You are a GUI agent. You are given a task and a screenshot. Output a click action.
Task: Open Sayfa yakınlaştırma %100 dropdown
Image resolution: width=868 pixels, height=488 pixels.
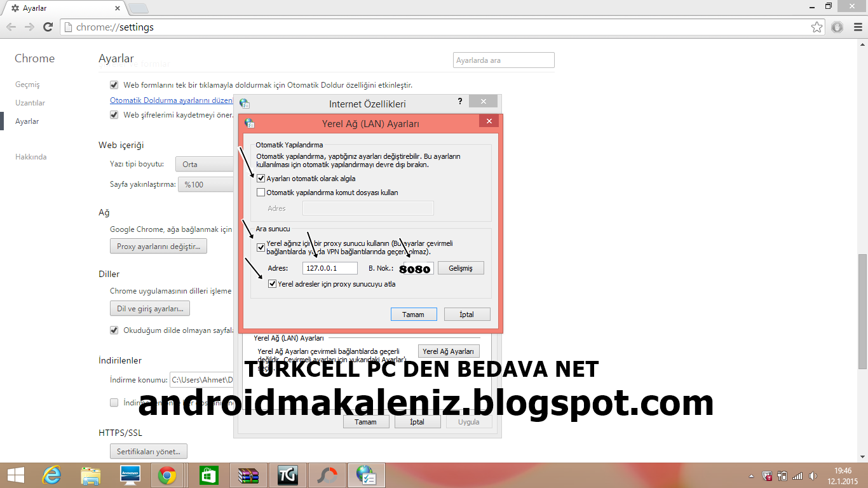[206, 184]
